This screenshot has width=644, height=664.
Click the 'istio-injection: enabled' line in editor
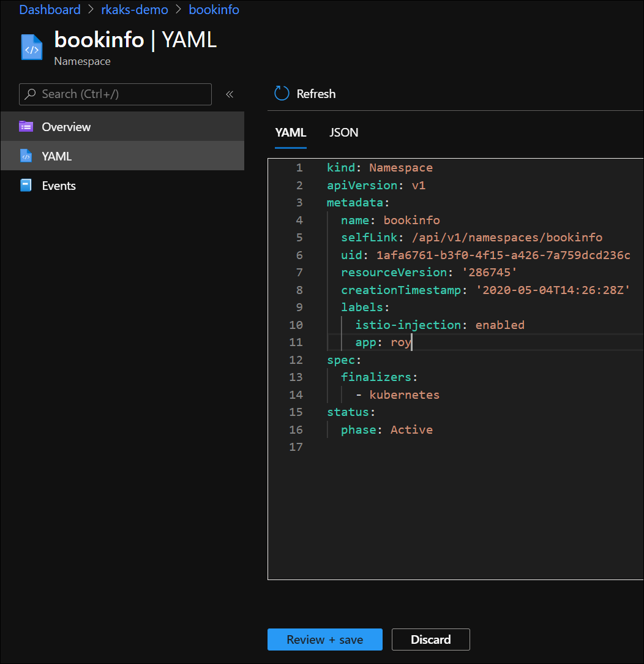point(439,325)
